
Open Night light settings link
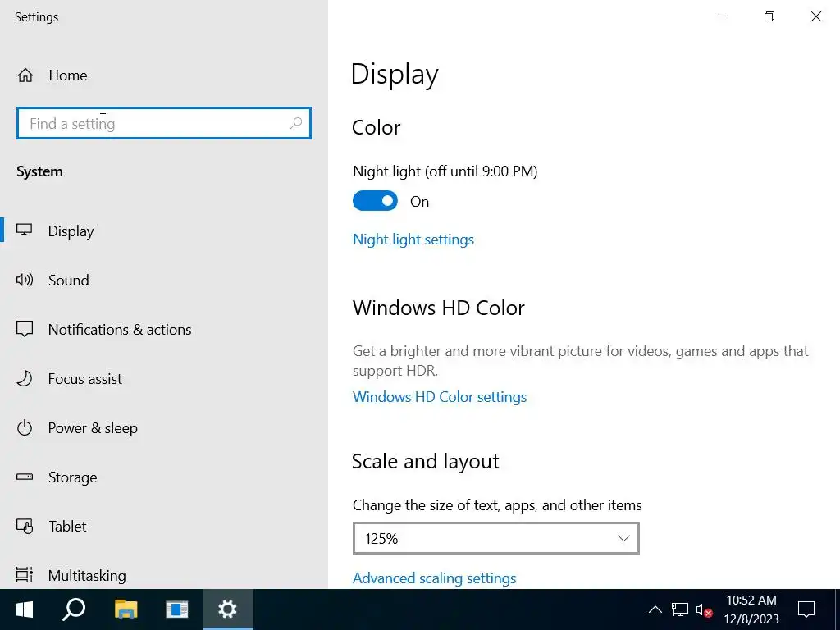[x=413, y=240]
